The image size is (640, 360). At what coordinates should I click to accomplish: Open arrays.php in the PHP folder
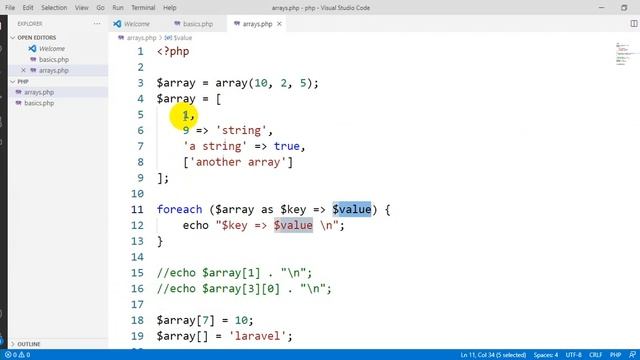click(x=39, y=92)
